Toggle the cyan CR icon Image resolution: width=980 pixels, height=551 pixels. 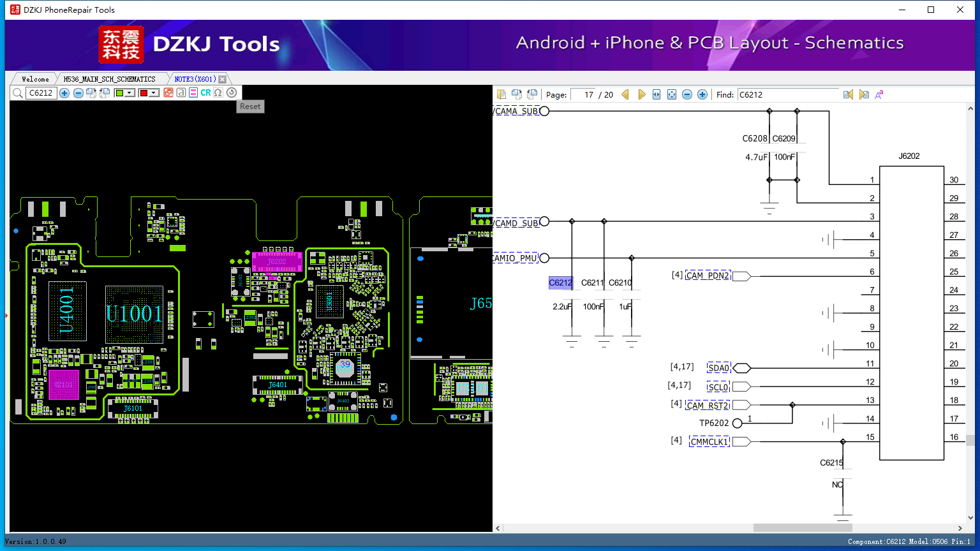pos(205,93)
